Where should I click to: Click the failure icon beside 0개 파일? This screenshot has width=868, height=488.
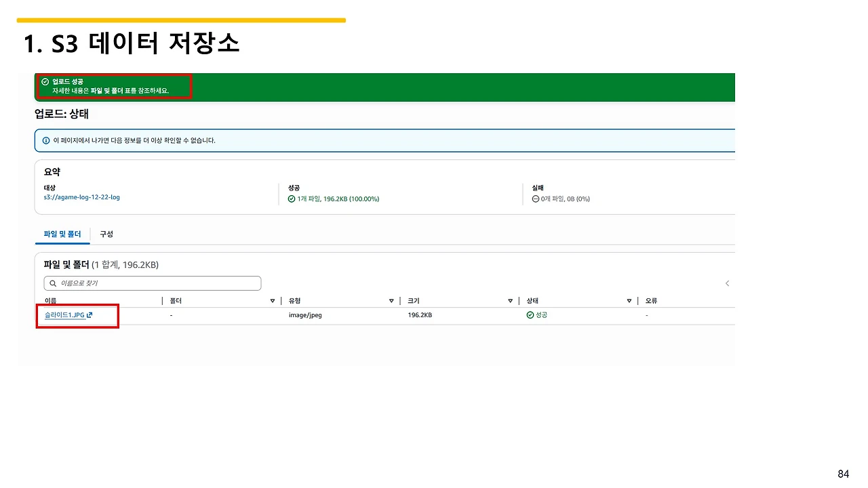pyautogui.click(x=535, y=199)
